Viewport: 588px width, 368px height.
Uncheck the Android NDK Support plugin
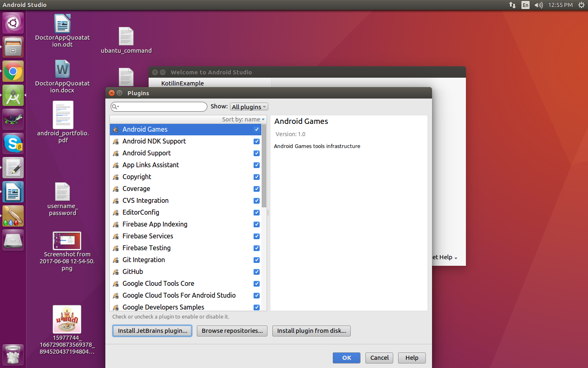pos(256,141)
